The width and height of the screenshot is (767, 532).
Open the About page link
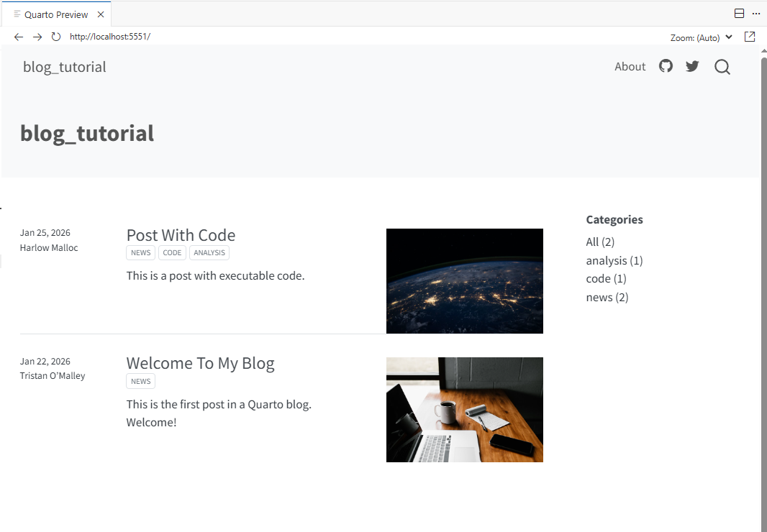(630, 67)
